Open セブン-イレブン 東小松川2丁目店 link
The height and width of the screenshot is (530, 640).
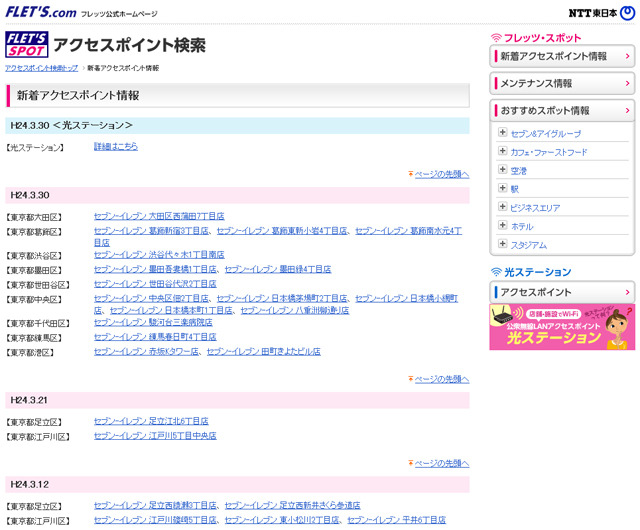[282, 520]
